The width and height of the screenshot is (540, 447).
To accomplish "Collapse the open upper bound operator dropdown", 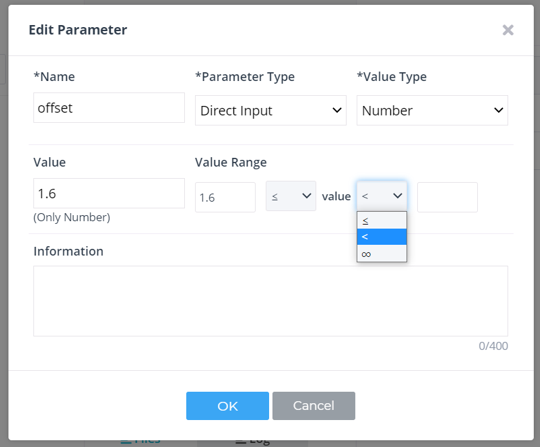I will 382,196.
